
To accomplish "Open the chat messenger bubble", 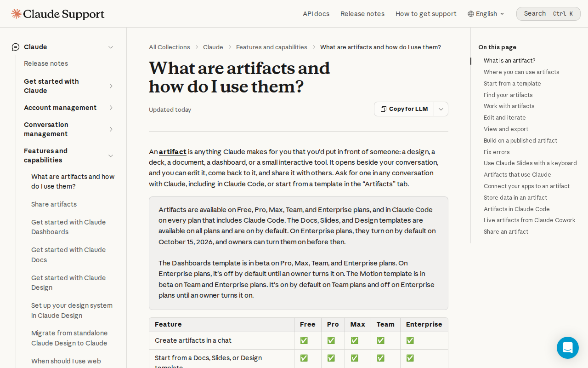I will 568,348.
